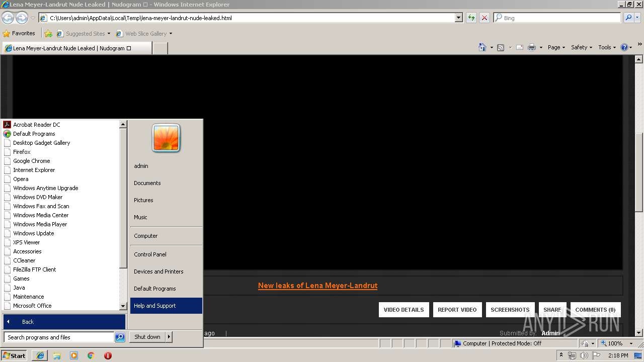This screenshot has height=362, width=644.
Task: Open a new blank tab
Action: tap(160, 48)
